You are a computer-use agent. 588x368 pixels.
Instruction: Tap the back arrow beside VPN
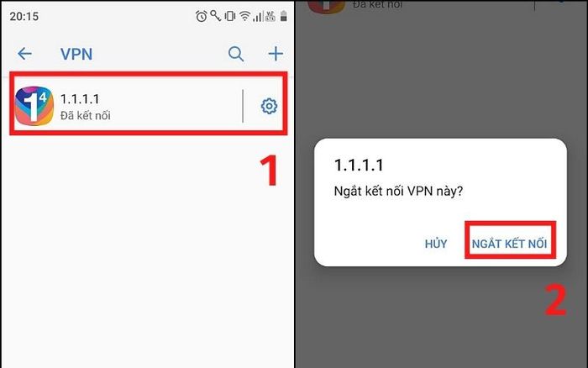click(x=24, y=54)
